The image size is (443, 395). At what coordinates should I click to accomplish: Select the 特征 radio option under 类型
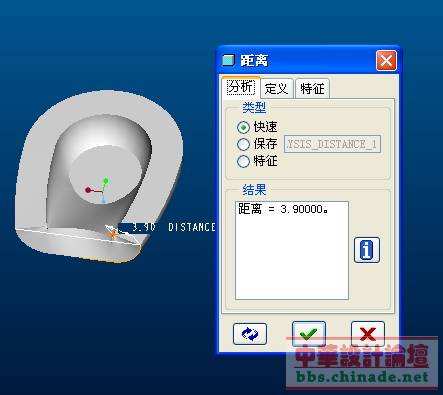click(x=257, y=161)
